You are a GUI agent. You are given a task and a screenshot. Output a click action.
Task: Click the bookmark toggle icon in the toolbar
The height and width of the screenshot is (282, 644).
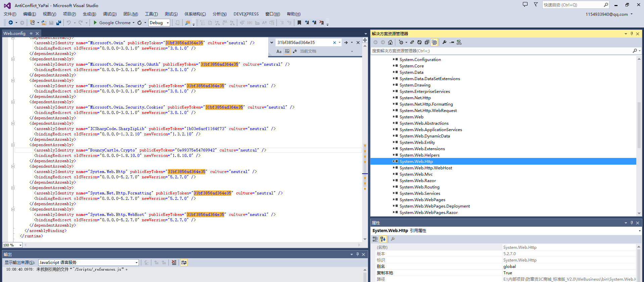299,23
